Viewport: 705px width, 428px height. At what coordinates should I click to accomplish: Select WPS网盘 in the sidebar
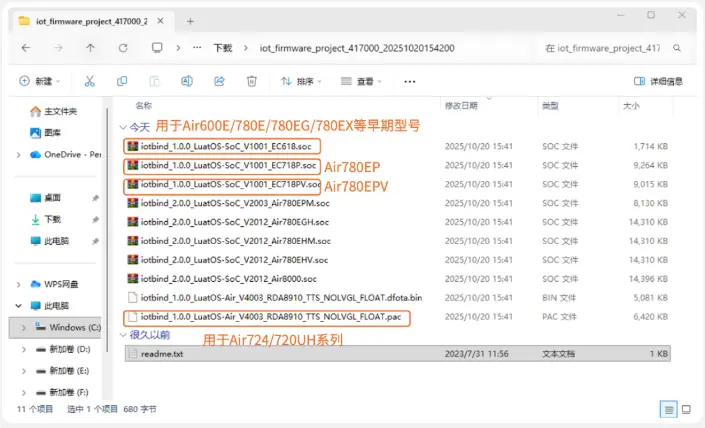pyautogui.click(x=54, y=284)
